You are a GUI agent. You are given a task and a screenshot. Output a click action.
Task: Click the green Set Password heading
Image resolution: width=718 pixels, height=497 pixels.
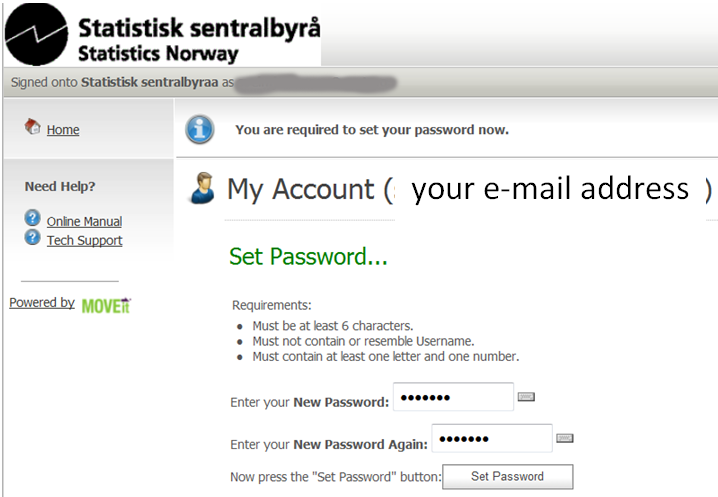[308, 257]
